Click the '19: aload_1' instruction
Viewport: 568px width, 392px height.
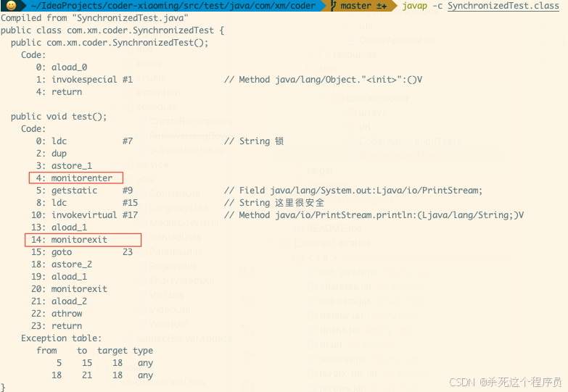pyautogui.click(x=59, y=277)
